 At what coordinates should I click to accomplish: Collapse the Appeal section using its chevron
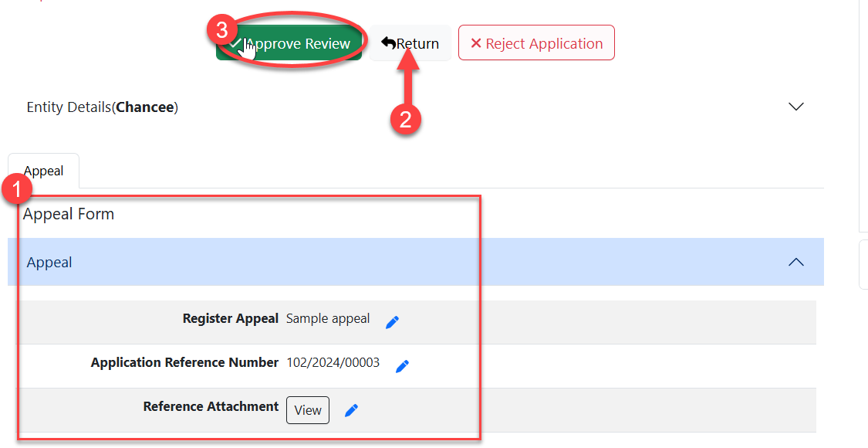[796, 263]
